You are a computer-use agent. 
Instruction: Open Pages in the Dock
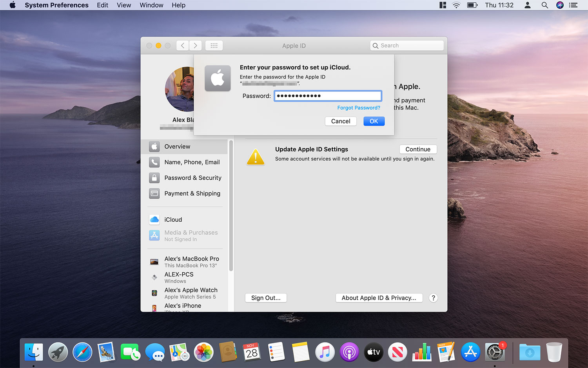(x=446, y=352)
